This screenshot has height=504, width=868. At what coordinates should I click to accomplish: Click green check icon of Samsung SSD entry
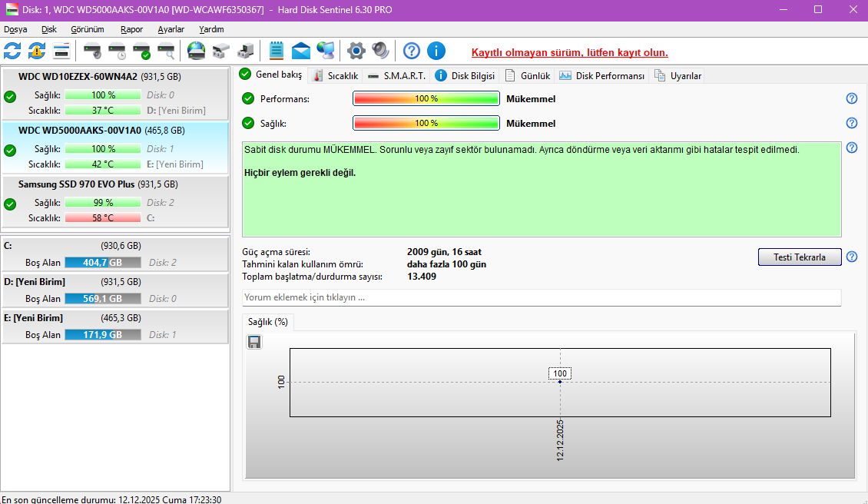point(10,204)
